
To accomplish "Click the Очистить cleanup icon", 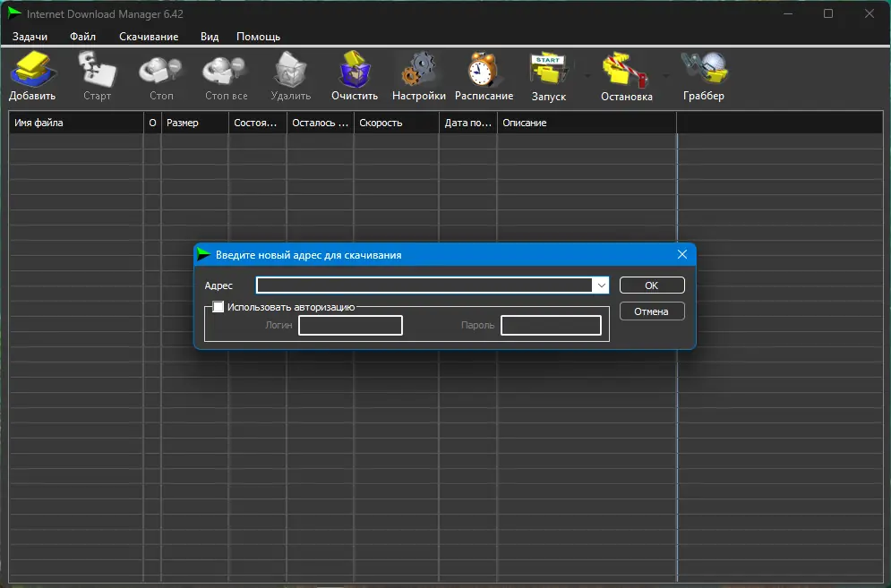I will 355,70.
